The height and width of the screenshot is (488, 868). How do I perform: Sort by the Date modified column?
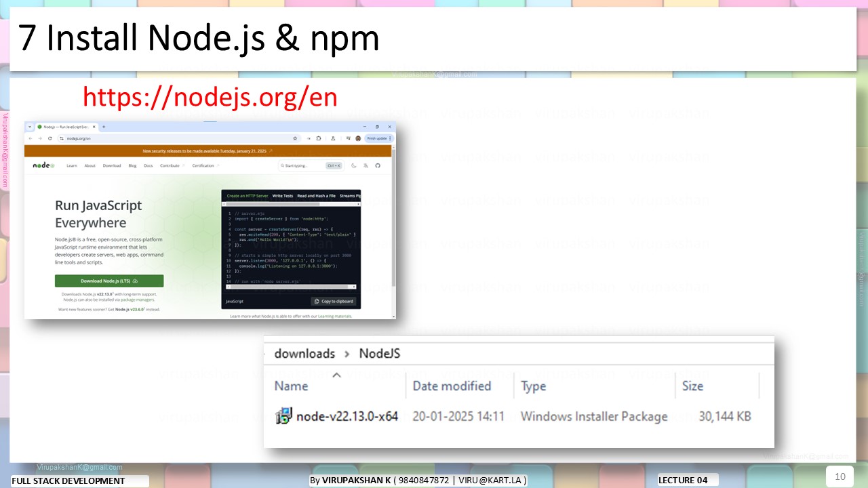(452, 386)
